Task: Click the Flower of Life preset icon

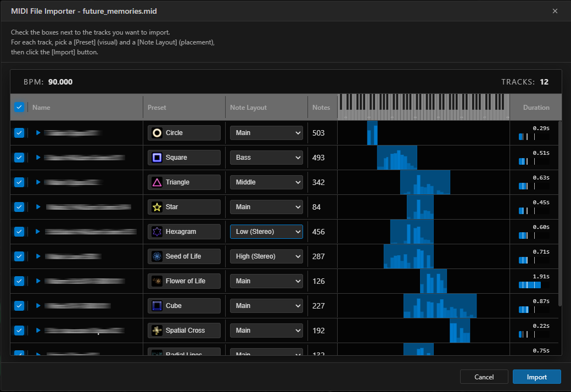Action: click(x=157, y=281)
